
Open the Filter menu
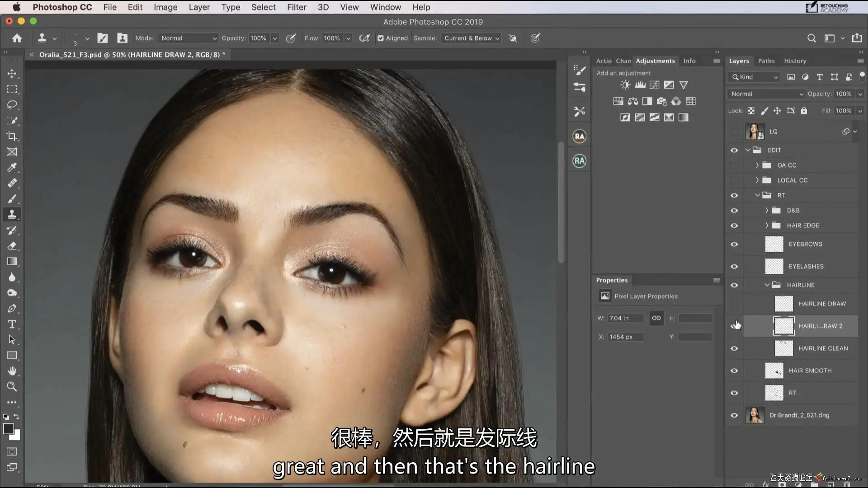(x=297, y=7)
